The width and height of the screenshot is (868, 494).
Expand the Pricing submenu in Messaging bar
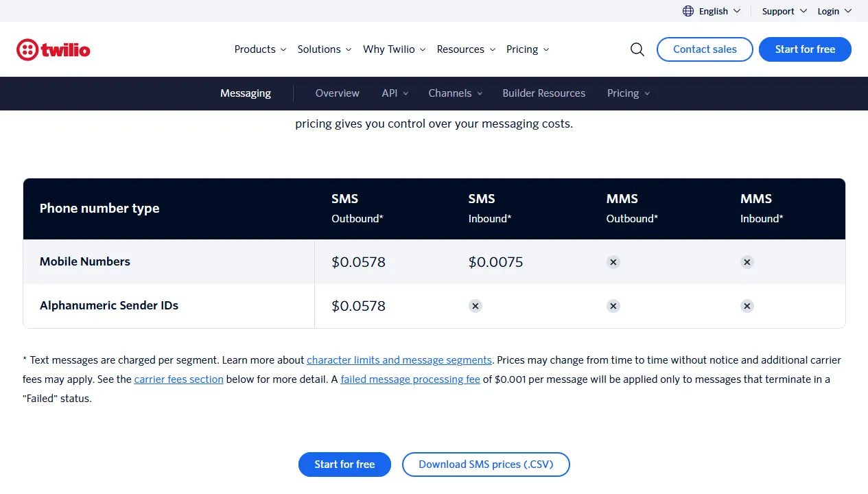[629, 93]
